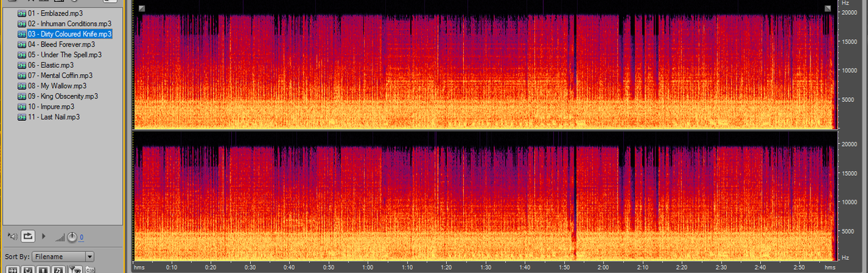
Task: Toggle the loop play button in Files panel
Action: 28,236
